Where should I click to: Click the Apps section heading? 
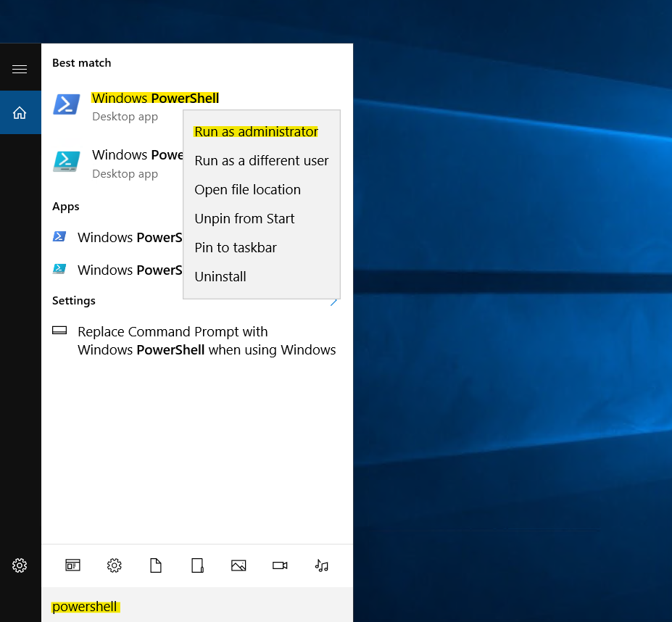[65, 207]
